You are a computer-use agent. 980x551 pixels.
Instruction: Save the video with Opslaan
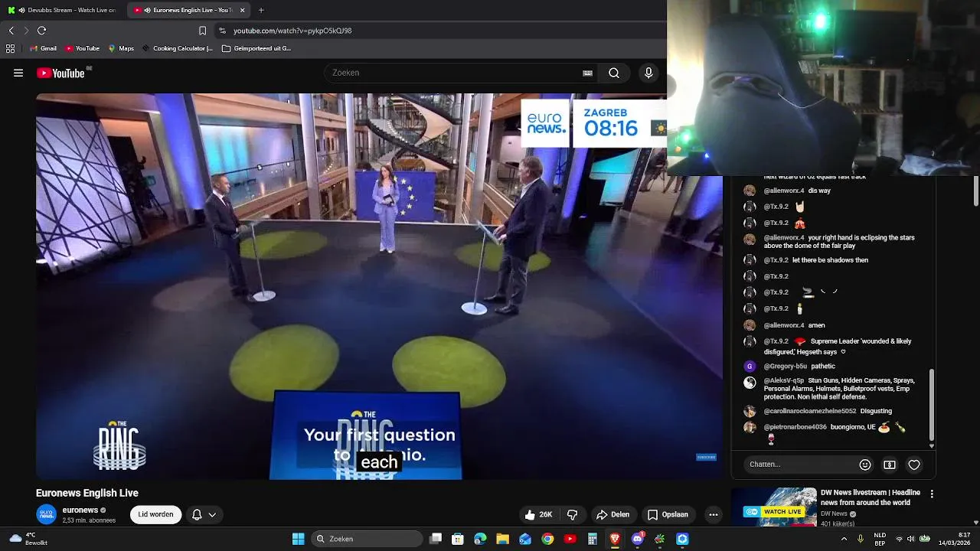point(668,515)
